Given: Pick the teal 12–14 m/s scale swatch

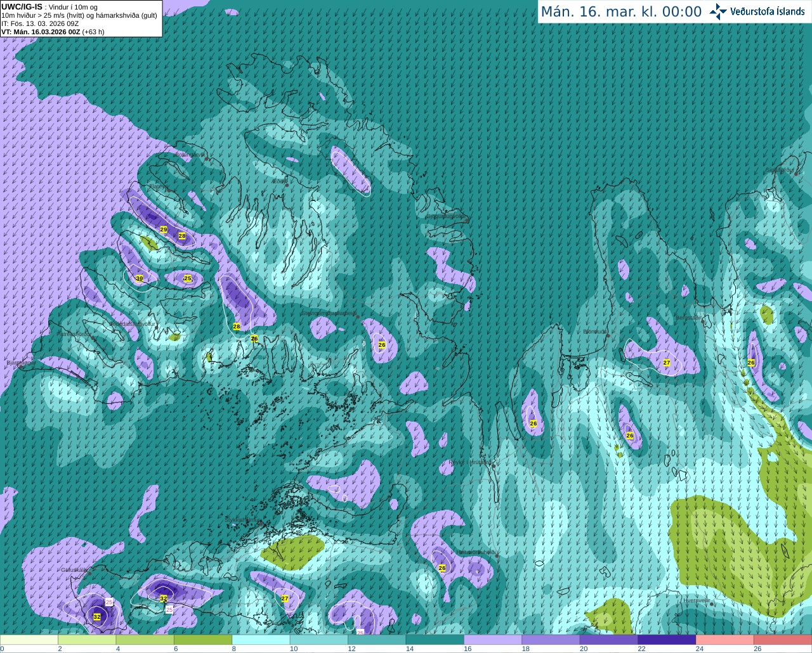Looking at the screenshot, I should point(377,640).
